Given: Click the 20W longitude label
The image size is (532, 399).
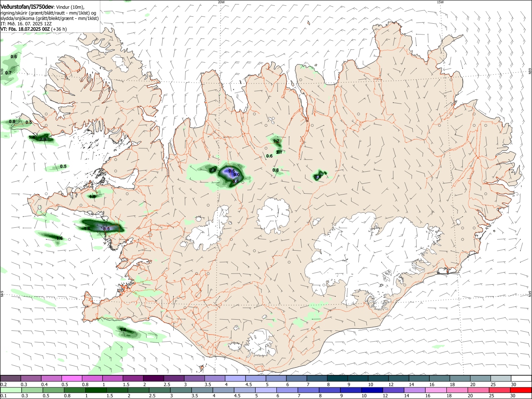Looking at the screenshot, I should 221,2.
